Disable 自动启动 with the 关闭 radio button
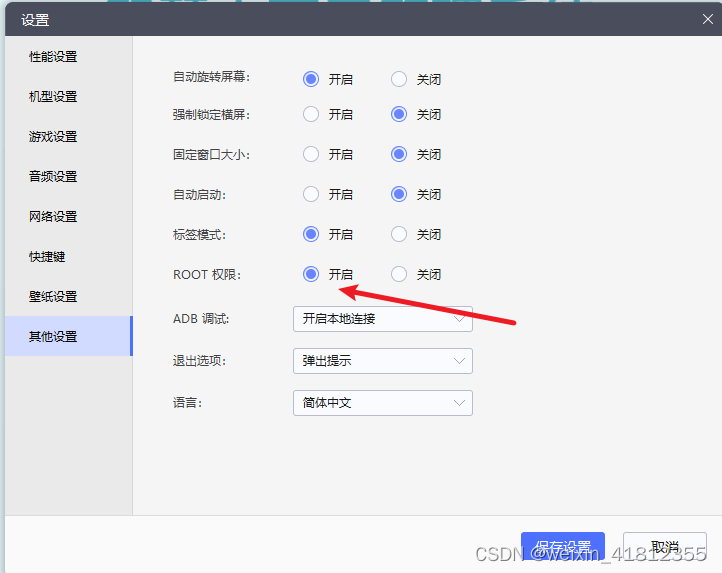This screenshot has width=722, height=573. click(x=399, y=194)
